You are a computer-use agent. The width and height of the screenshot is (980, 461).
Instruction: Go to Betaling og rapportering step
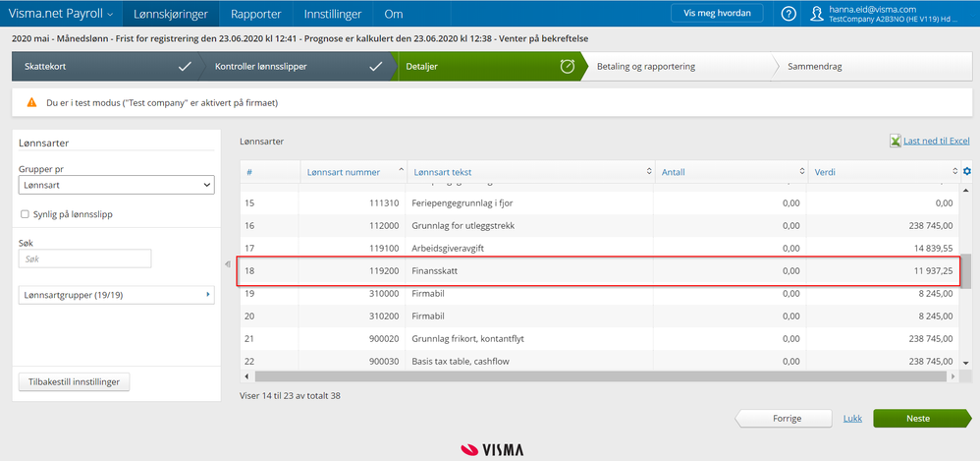pyautogui.click(x=679, y=66)
